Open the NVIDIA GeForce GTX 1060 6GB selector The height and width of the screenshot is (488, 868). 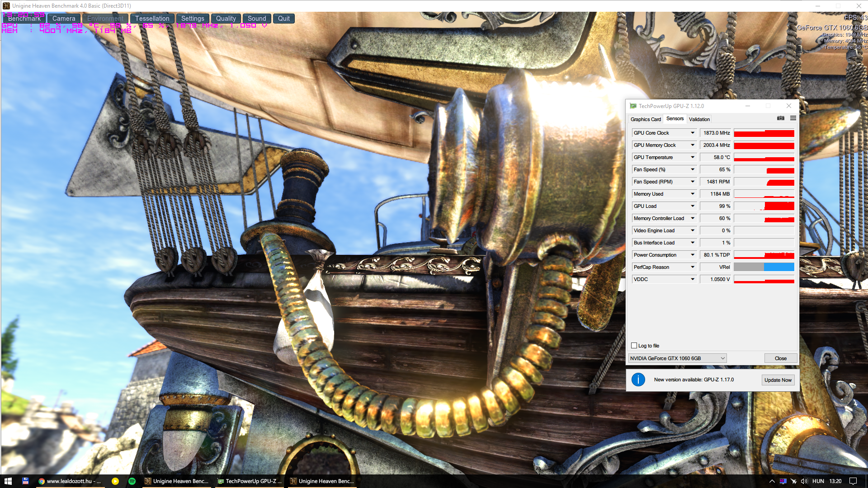[x=677, y=358]
